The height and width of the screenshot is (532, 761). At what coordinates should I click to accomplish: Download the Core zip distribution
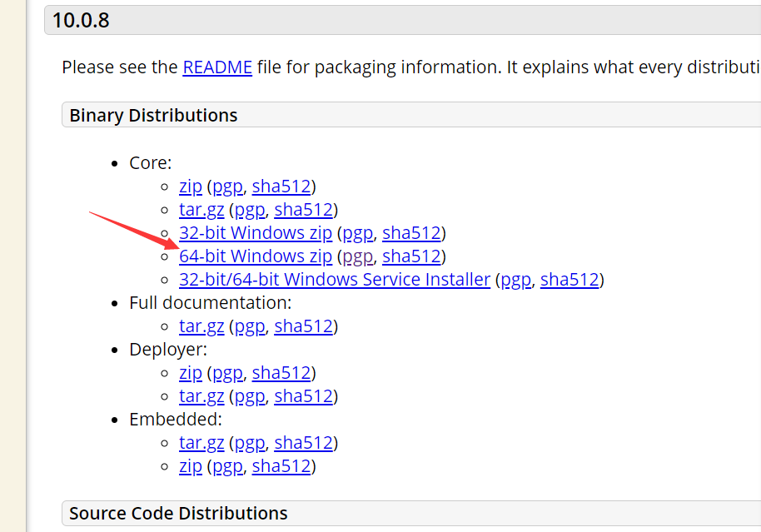click(191, 186)
